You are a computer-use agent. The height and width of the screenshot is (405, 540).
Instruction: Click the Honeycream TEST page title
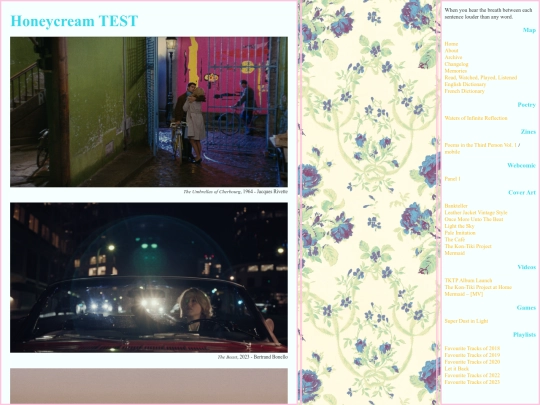coord(74,21)
